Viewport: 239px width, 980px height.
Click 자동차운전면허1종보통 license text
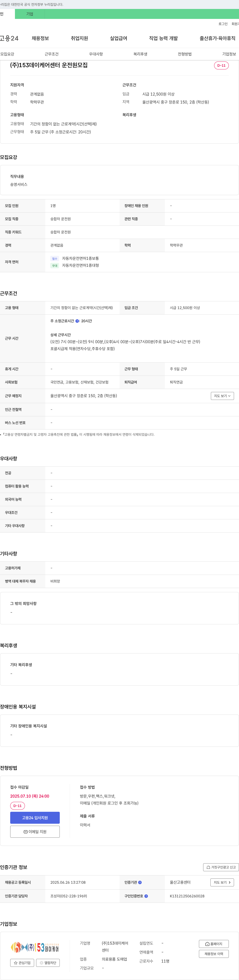tap(80, 258)
